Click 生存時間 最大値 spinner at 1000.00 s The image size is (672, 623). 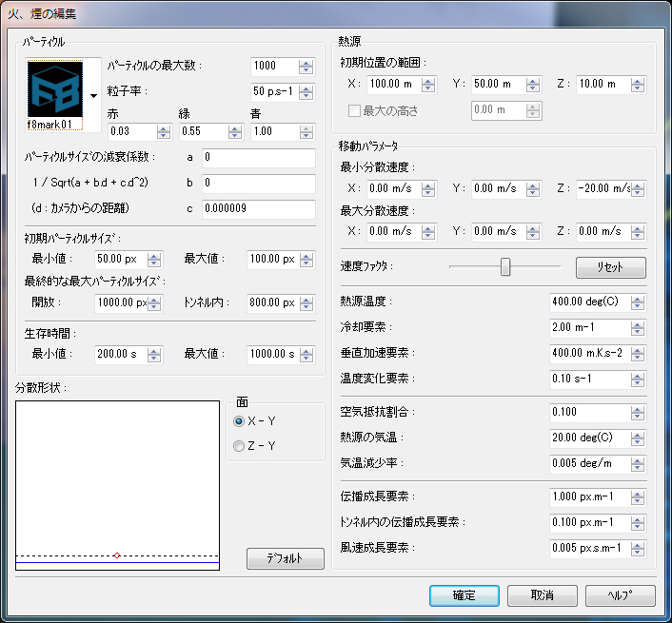[x=306, y=355]
